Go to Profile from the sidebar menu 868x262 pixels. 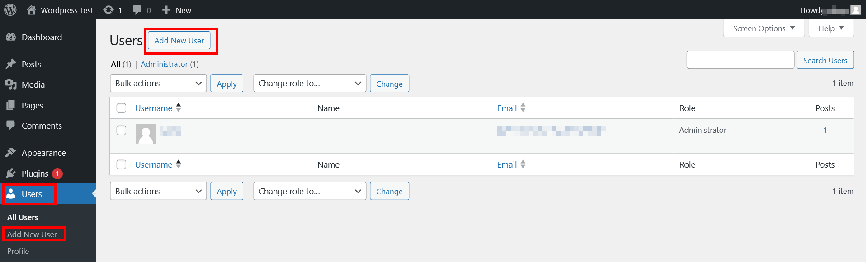18,251
